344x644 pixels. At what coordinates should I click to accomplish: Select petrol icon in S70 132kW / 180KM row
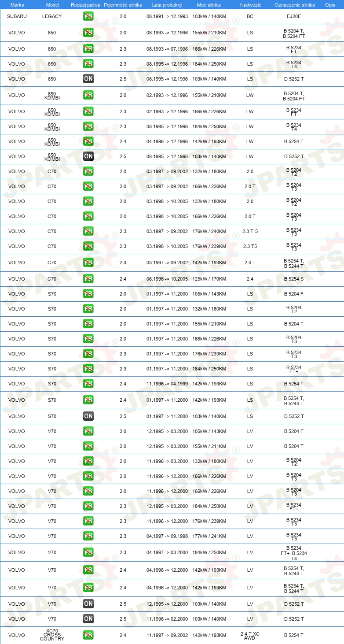tap(88, 309)
